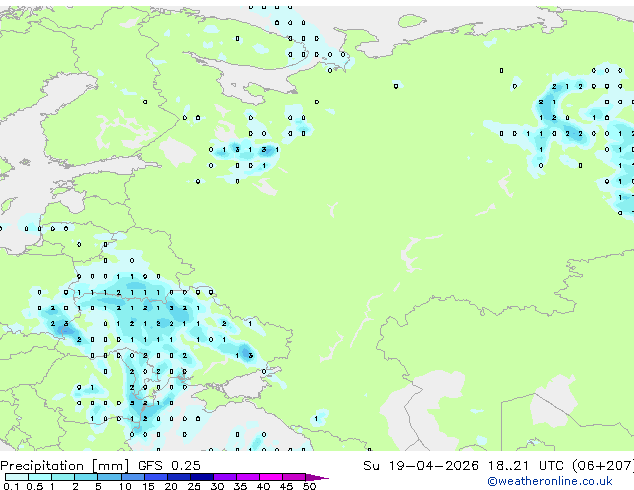Click the legend label '10'
Viewport: 634px width, 490px height.
(x=125, y=486)
